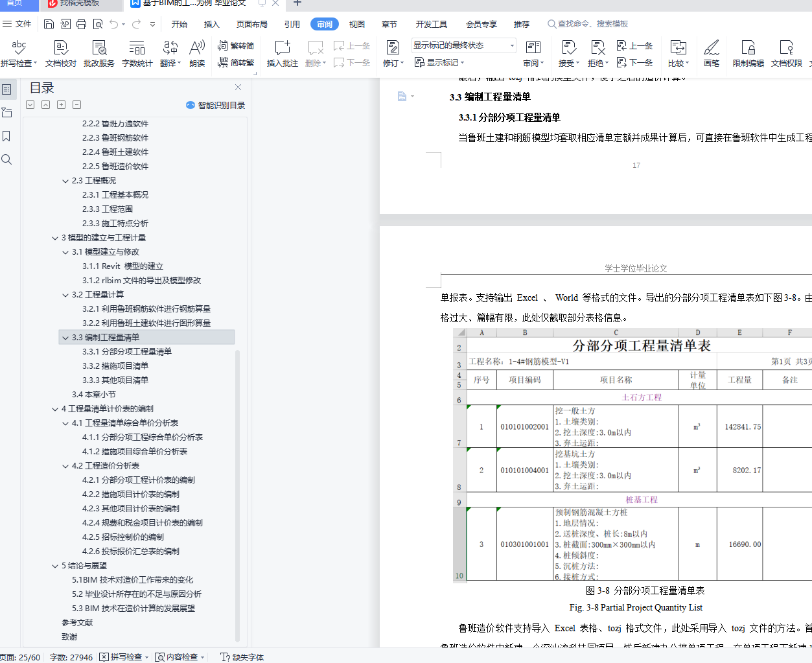This screenshot has width=812, height=663.
Task: Convert text with 繁转简
Action: point(236,45)
